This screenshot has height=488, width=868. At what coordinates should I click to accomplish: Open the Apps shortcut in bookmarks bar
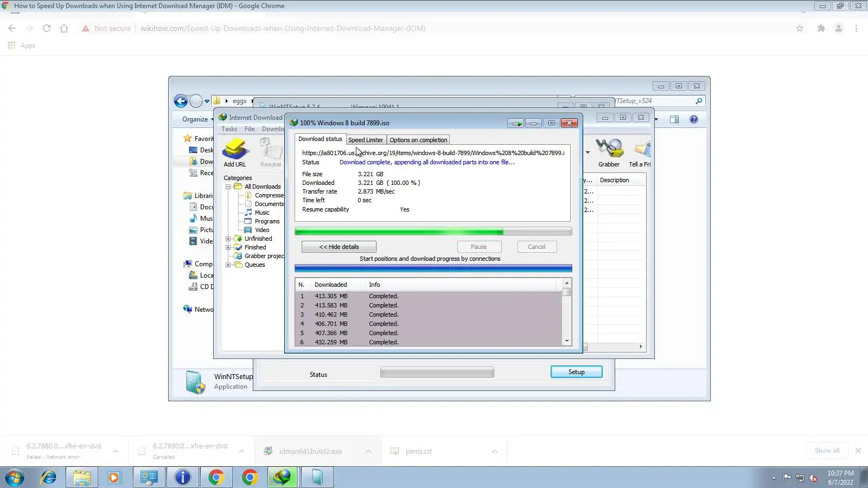point(22,46)
